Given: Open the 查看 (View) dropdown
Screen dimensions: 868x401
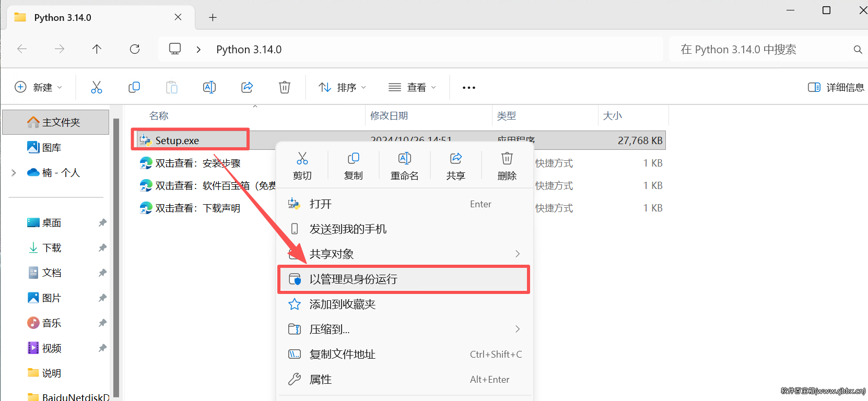Looking at the screenshot, I should point(412,87).
